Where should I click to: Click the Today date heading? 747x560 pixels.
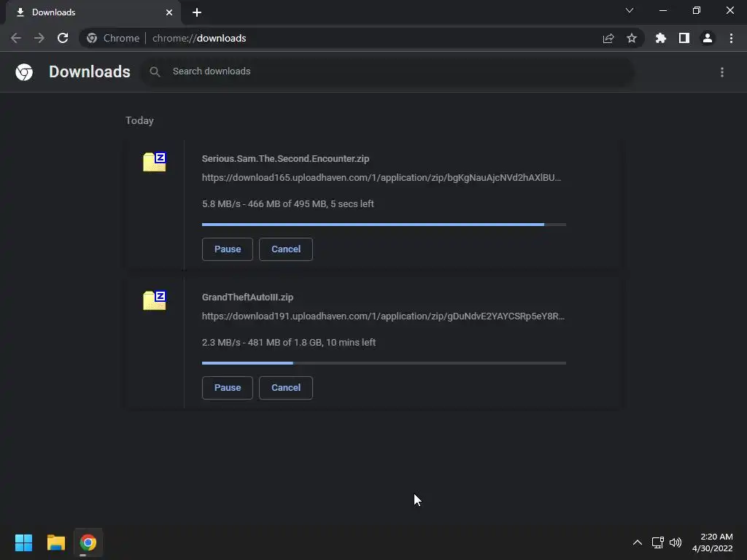pyautogui.click(x=139, y=120)
